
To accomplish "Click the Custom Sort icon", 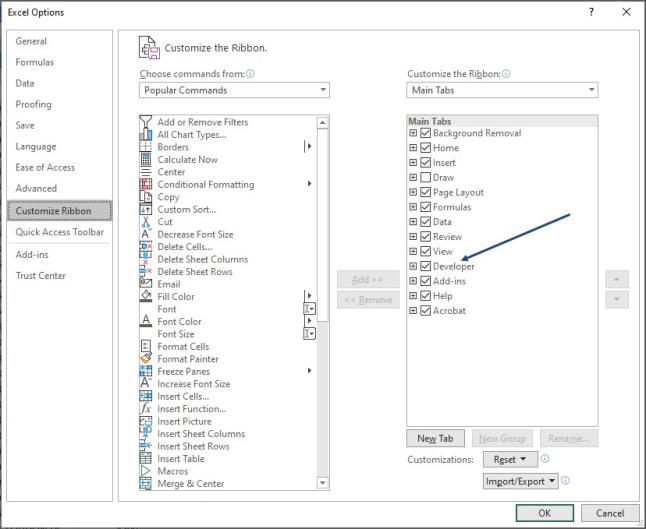I will pyautogui.click(x=145, y=209).
